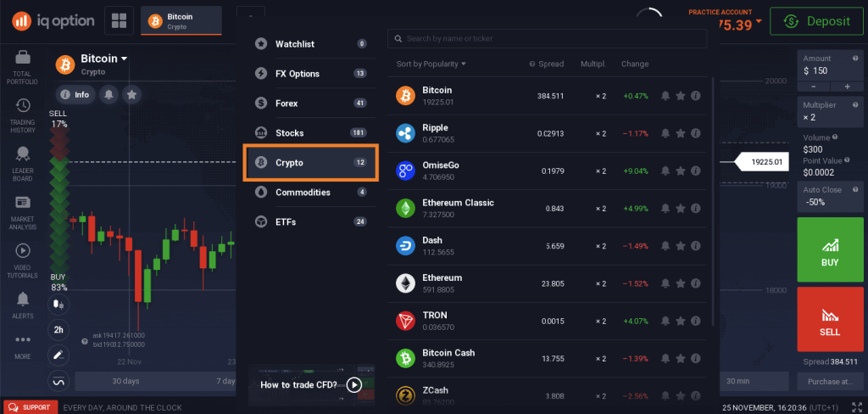The image size is (868, 414).
Task: Select Ethereum Classic in asset list
Action: (x=547, y=209)
